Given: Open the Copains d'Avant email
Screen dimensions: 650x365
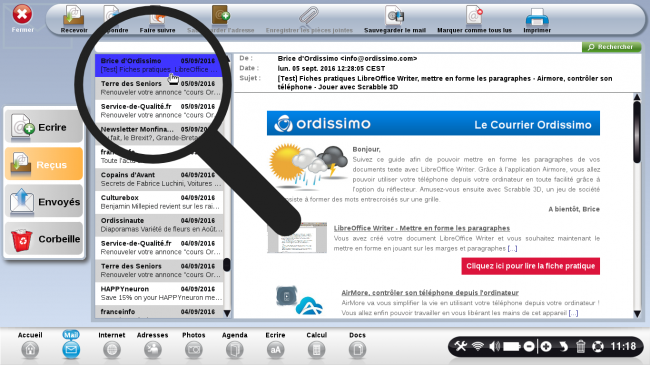Looking at the screenshot, I should (159, 179).
